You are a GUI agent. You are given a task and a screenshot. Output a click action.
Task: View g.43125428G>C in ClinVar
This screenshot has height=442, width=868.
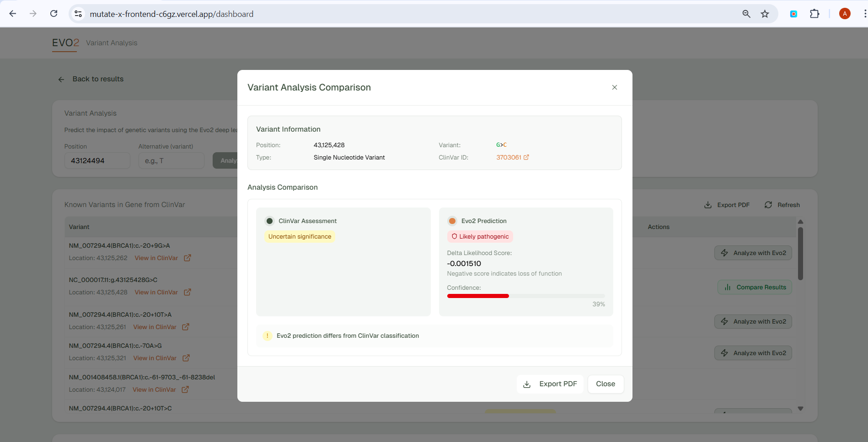[156, 293]
